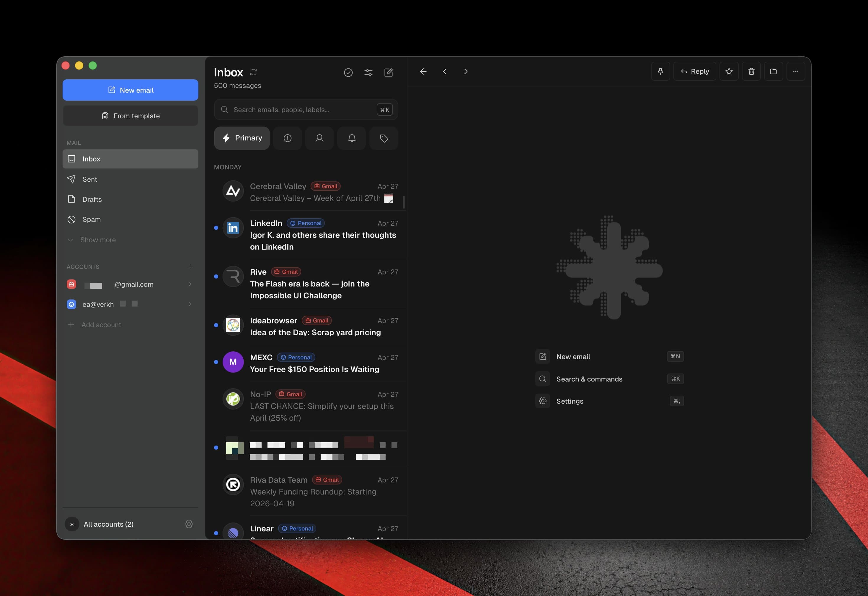Open the inbox filter sliders icon
This screenshot has width=868, height=596.
point(368,73)
